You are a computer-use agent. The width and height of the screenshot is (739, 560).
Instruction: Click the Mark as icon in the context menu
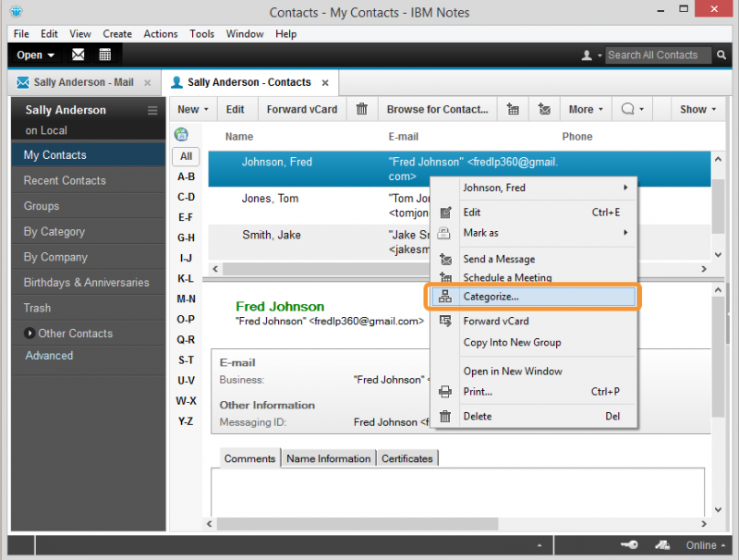[x=444, y=233]
